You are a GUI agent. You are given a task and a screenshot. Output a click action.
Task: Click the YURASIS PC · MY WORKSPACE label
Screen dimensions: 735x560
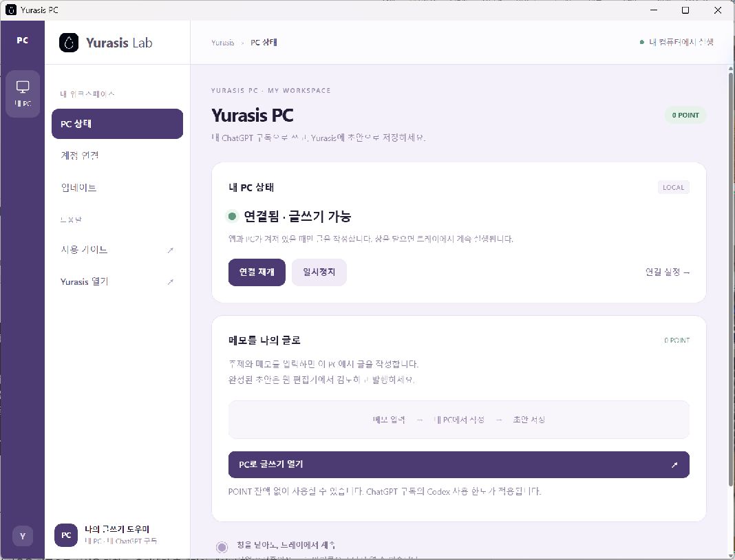271,90
